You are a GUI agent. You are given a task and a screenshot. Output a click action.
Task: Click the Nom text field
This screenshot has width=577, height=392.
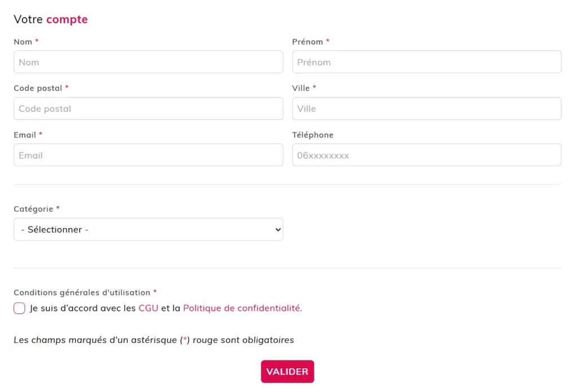(148, 62)
